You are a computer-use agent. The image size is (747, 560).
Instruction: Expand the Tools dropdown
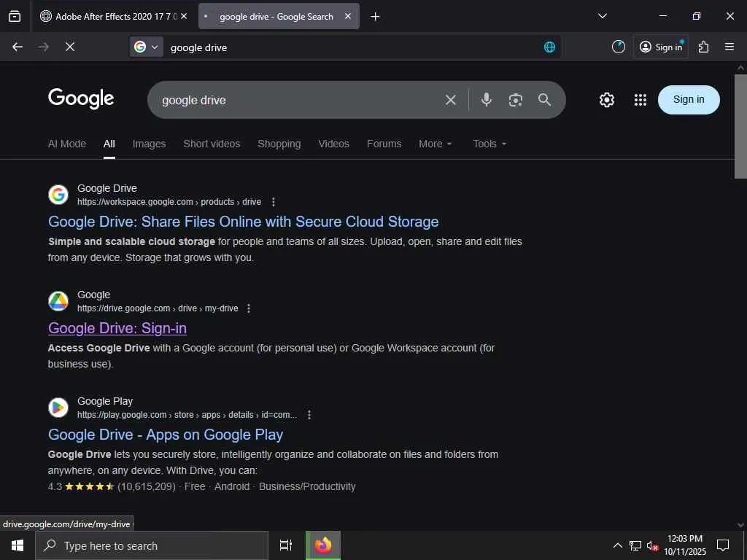pyautogui.click(x=489, y=144)
